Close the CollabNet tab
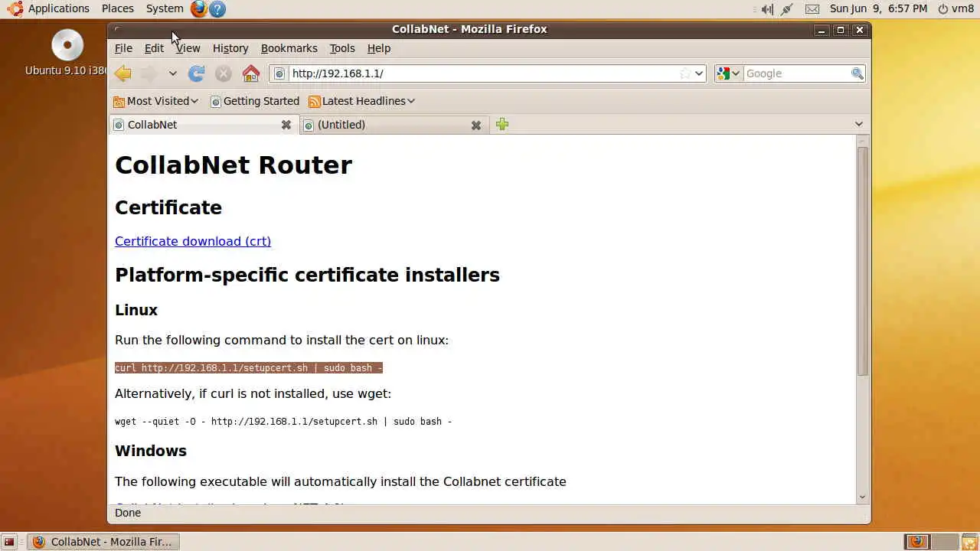This screenshot has width=980, height=551. pyautogui.click(x=286, y=125)
